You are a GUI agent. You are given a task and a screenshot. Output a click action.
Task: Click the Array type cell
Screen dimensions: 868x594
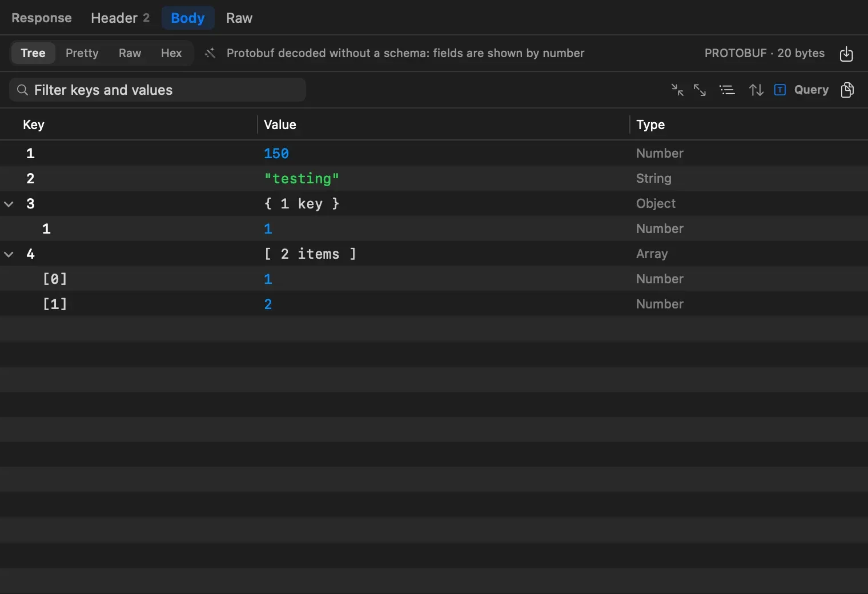[x=652, y=254]
